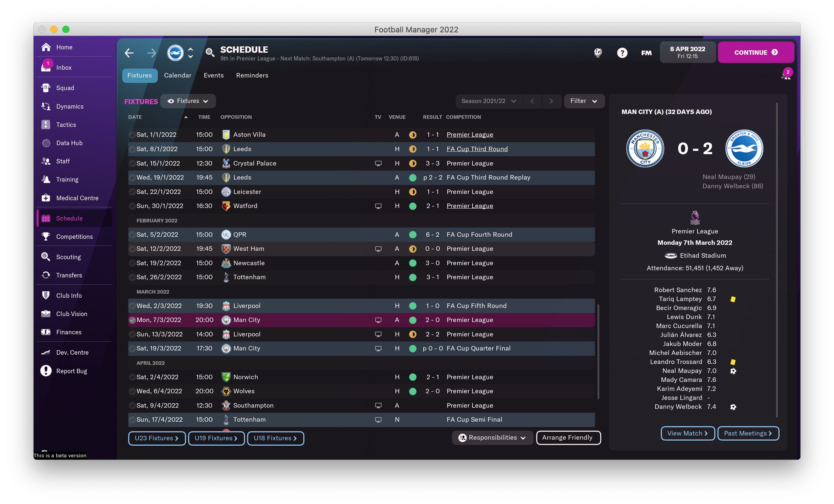The width and height of the screenshot is (834, 504).
Task: Switch to the Reminders tab
Action: [x=252, y=75]
